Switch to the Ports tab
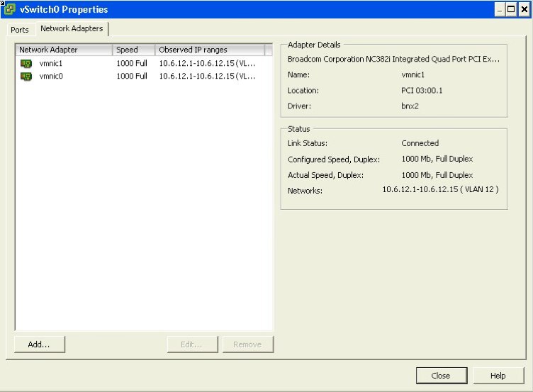Viewport: 533px width, 392px height. click(19, 30)
